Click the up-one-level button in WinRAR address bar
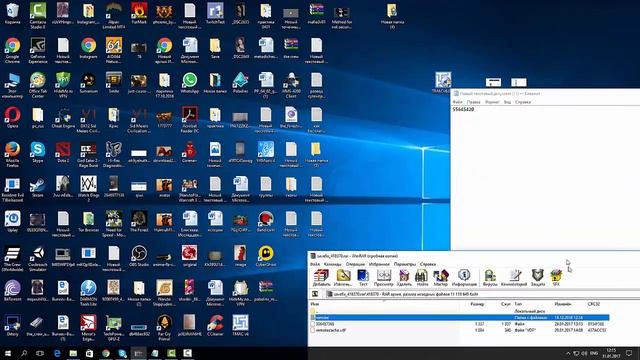Image resolution: width=640 pixels, height=360 pixels. tap(315, 294)
